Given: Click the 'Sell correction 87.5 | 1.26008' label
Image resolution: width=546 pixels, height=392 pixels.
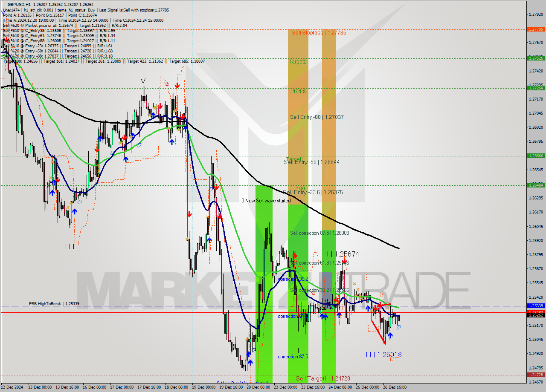Looking at the screenshot, I should (319, 233).
